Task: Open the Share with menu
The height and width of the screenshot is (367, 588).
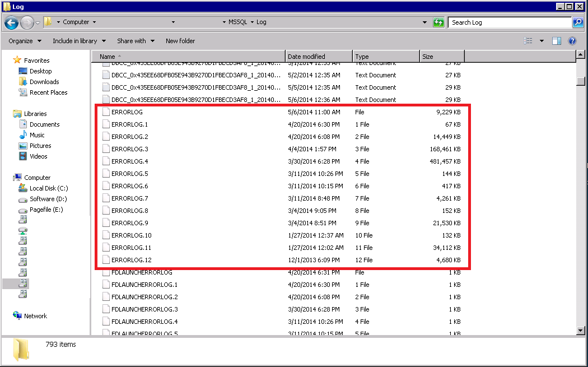Action: [x=136, y=41]
